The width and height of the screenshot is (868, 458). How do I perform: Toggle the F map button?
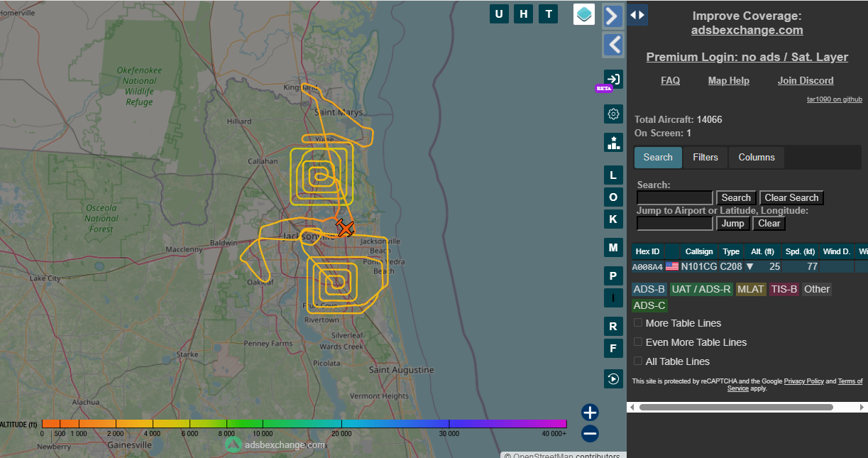[x=613, y=348]
